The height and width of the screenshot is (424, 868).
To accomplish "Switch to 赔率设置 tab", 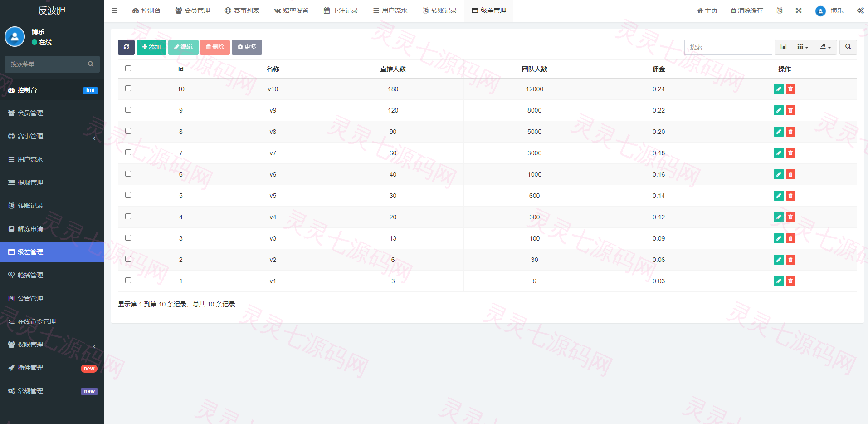I will click(x=291, y=10).
